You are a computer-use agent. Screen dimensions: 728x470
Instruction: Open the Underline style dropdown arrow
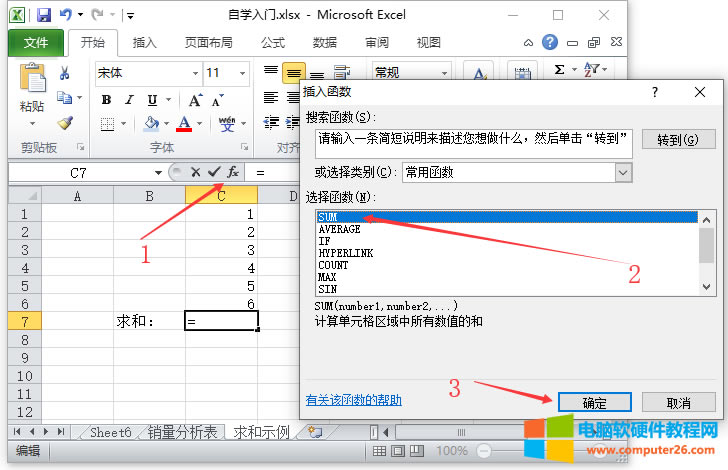(169, 100)
